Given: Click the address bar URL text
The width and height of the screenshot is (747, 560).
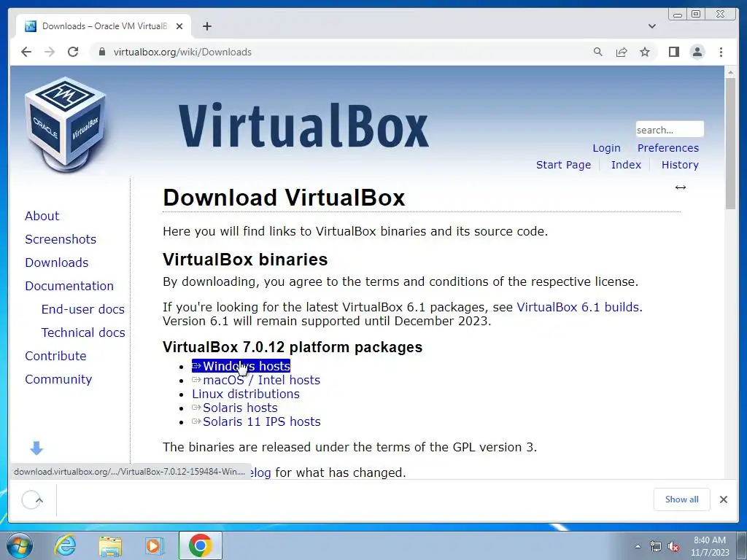Looking at the screenshot, I should point(182,52).
